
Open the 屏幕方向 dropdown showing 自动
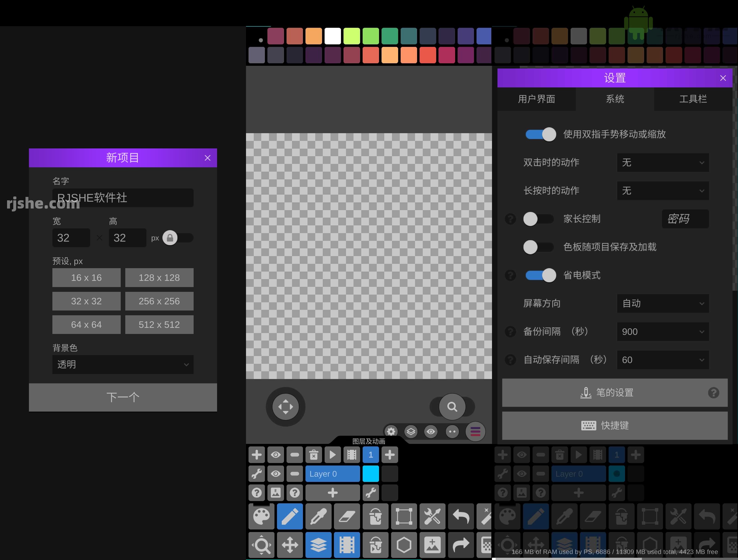click(x=663, y=303)
